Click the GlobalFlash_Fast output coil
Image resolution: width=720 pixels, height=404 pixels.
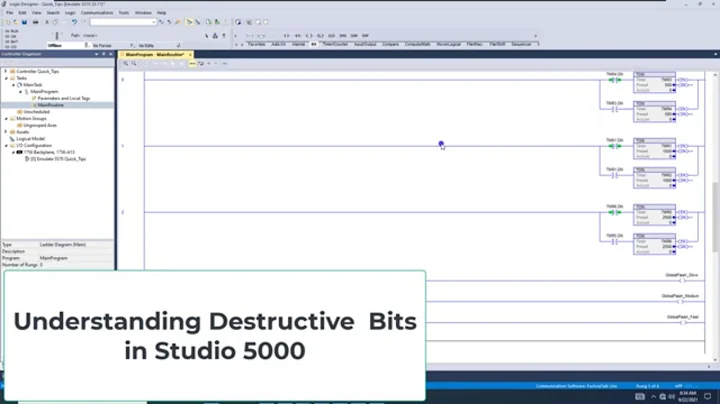pos(683,322)
